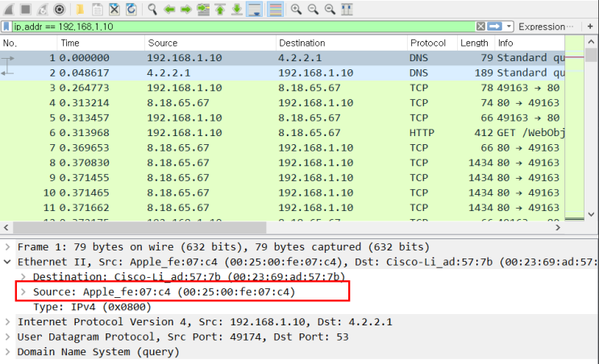Clear the display filter with X button
This screenshot has width=599, height=364.
point(480,27)
